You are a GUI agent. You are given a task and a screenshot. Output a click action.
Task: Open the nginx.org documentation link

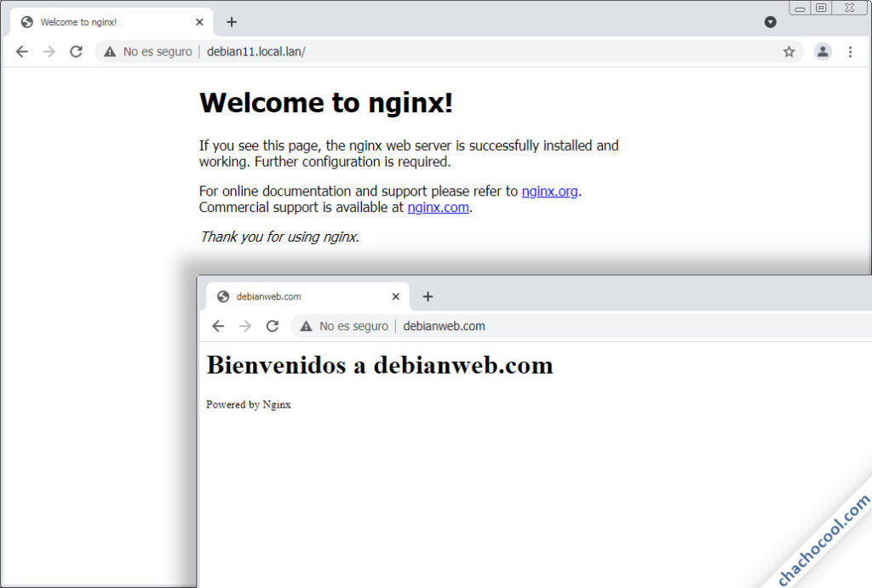(x=549, y=191)
